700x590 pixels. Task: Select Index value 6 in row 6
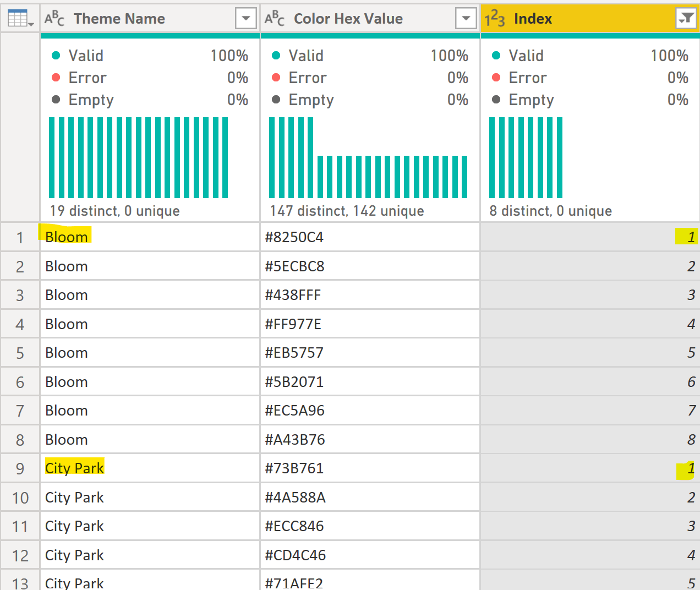tap(590, 382)
